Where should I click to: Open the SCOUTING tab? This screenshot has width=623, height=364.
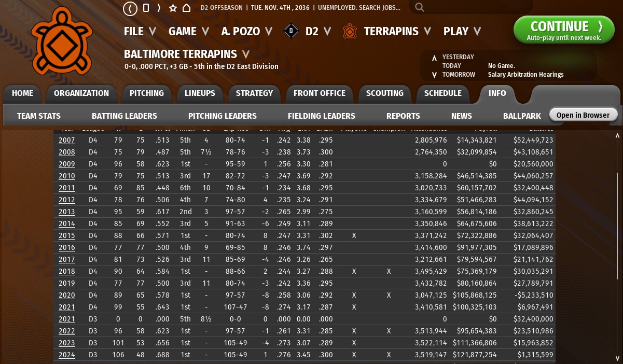384,93
